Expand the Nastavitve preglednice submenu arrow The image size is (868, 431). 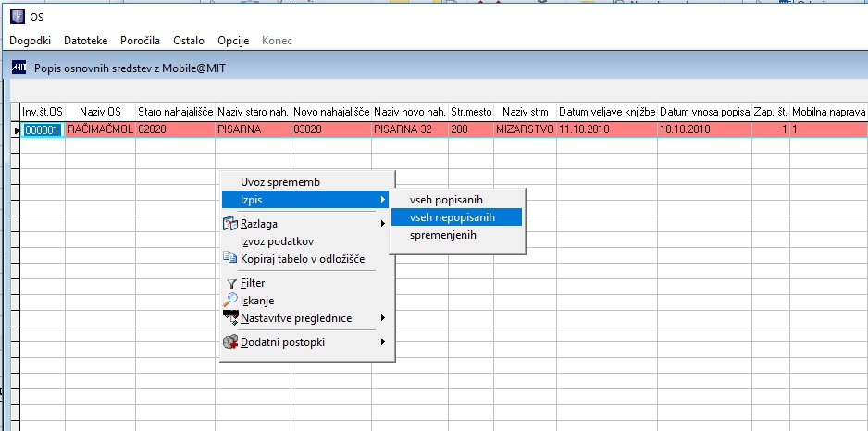(x=382, y=318)
